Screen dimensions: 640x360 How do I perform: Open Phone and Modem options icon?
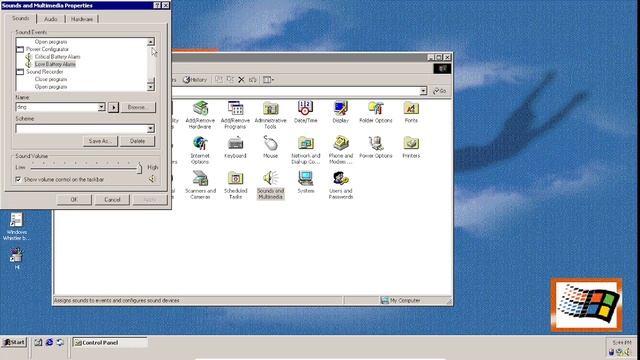(x=340, y=150)
